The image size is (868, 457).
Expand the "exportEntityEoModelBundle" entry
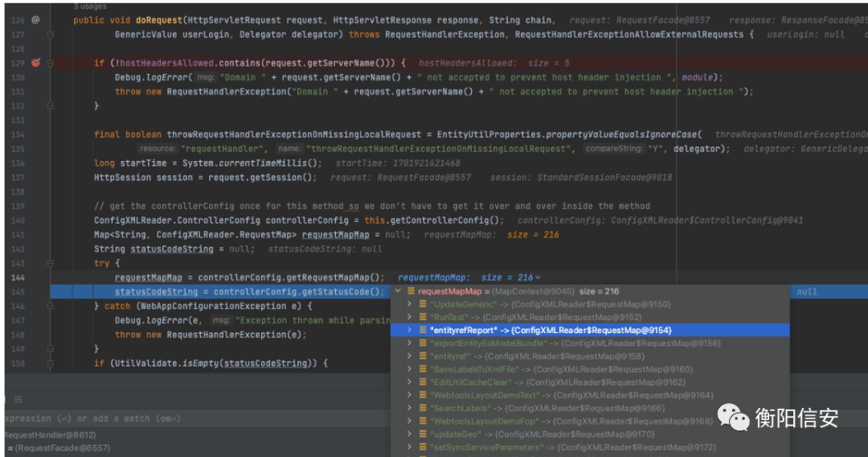pyautogui.click(x=409, y=343)
